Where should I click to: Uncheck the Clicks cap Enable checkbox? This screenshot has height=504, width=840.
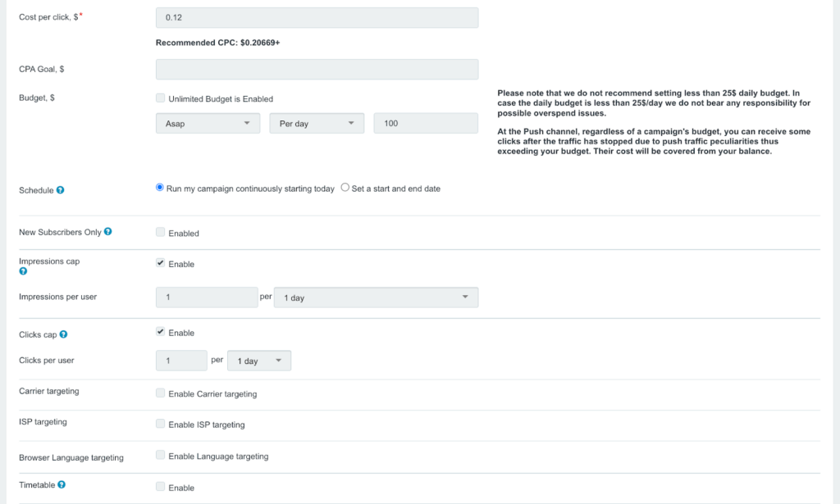161,332
